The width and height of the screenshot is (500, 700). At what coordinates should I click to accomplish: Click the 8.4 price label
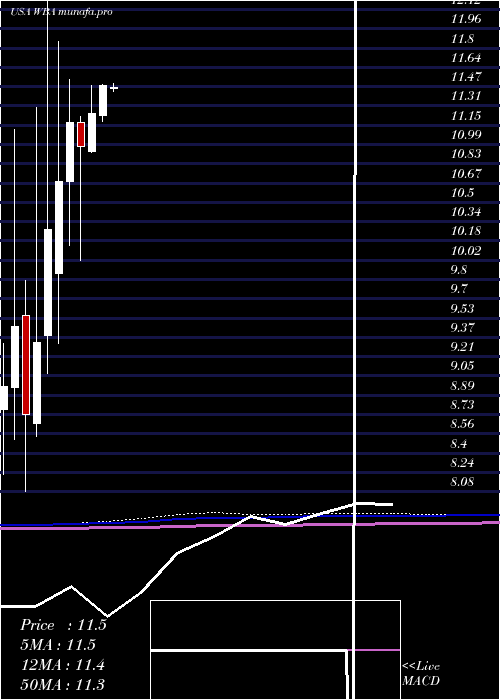(x=459, y=444)
